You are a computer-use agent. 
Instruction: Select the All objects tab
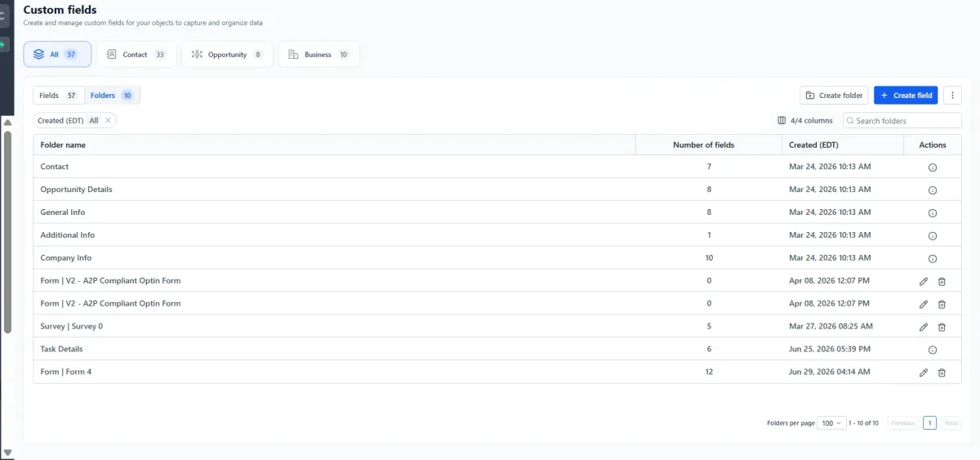(x=57, y=55)
